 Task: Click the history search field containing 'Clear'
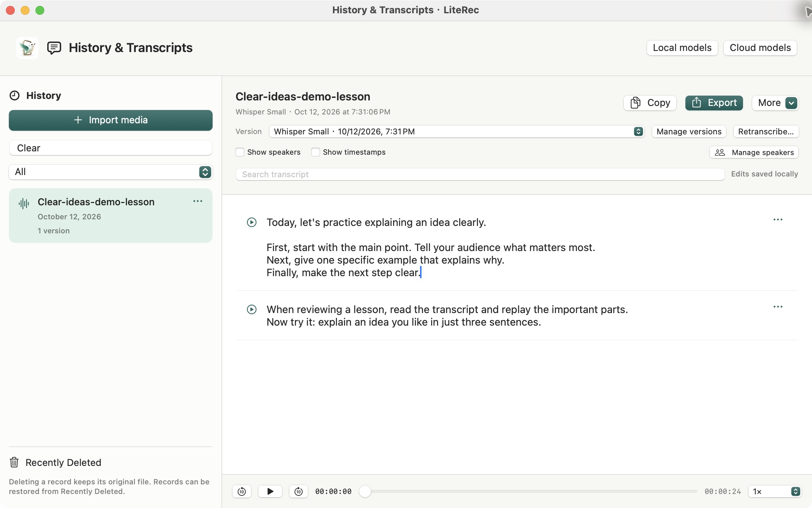[111, 148]
